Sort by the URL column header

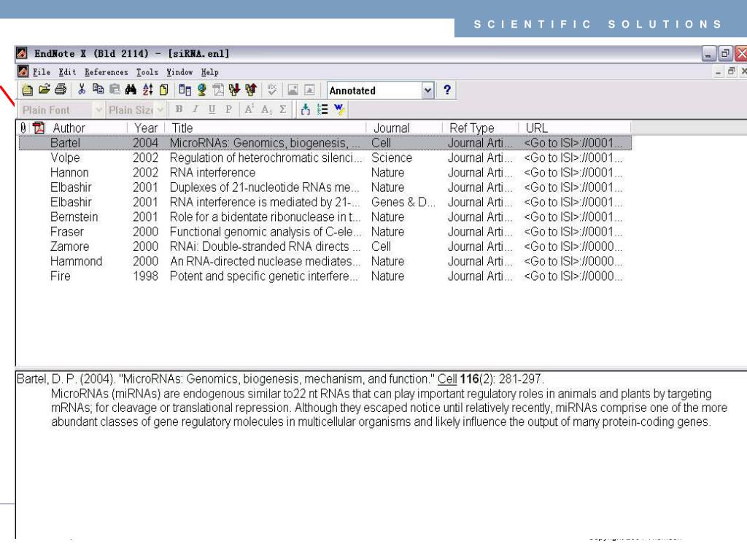pyautogui.click(x=575, y=128)
